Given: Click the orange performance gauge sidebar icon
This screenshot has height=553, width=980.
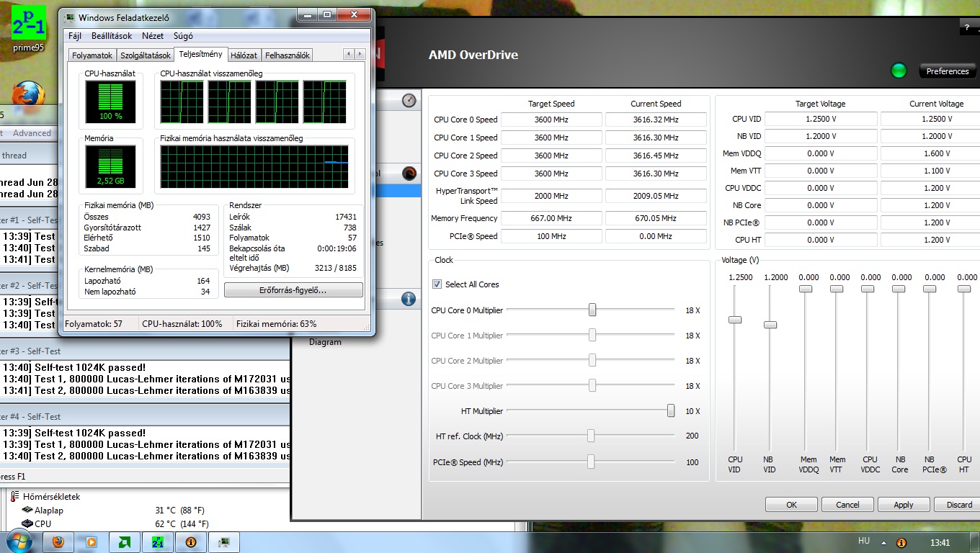Looking at the screenshot, I should [x=409, y=173].
